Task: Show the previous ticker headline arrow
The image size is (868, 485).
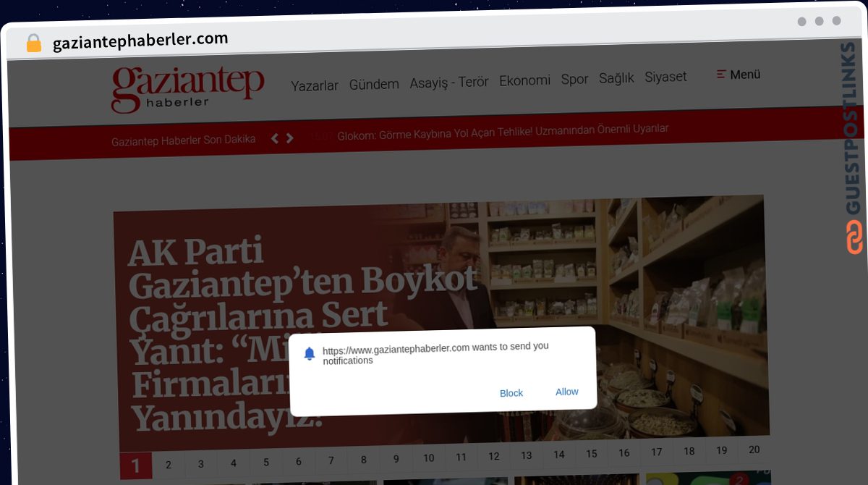Action: [275, 138]
